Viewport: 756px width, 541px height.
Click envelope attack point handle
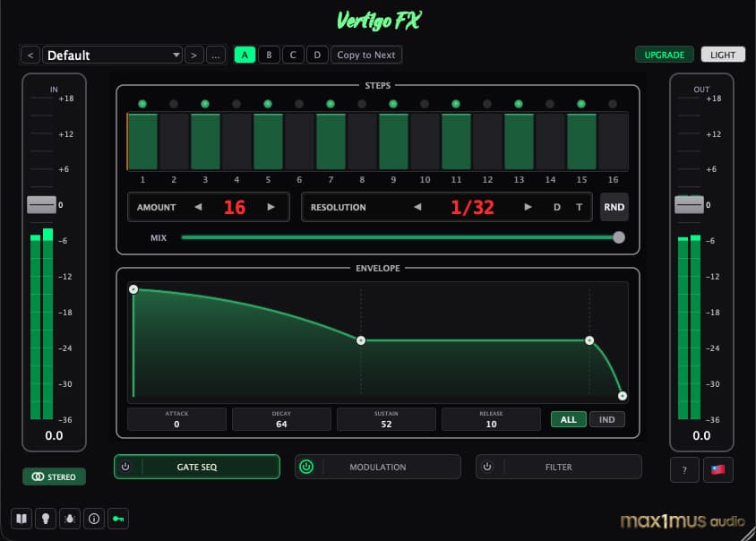(x=133, y=289)
